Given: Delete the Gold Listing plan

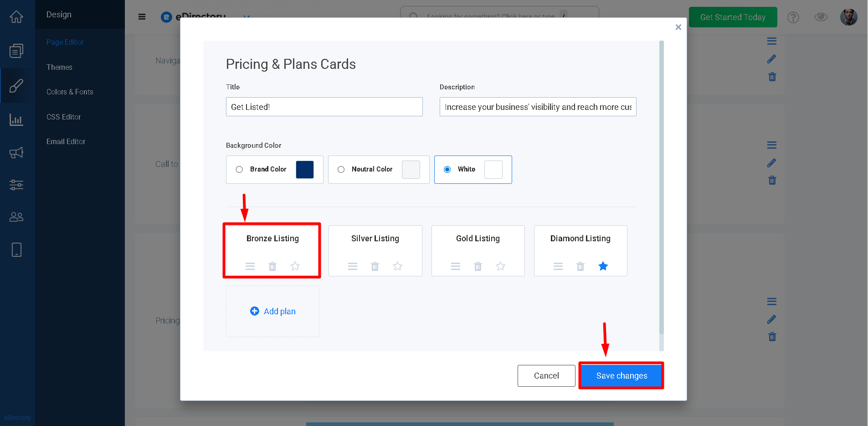Looking at the screenshot, I should 478,266.
